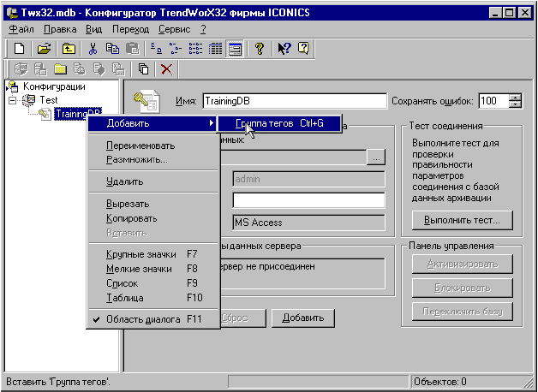Select Удалить in context menu
The width and height of the screenshot is (538, 392).
(153, 181)
